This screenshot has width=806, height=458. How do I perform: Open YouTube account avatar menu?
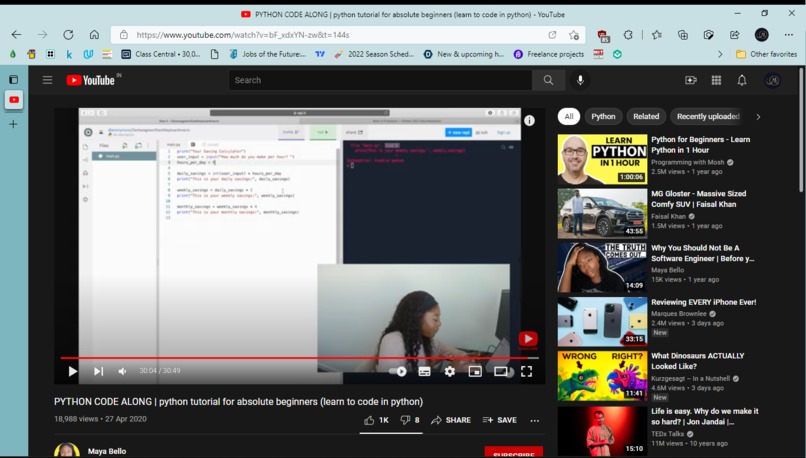click(x=772, y=80)
